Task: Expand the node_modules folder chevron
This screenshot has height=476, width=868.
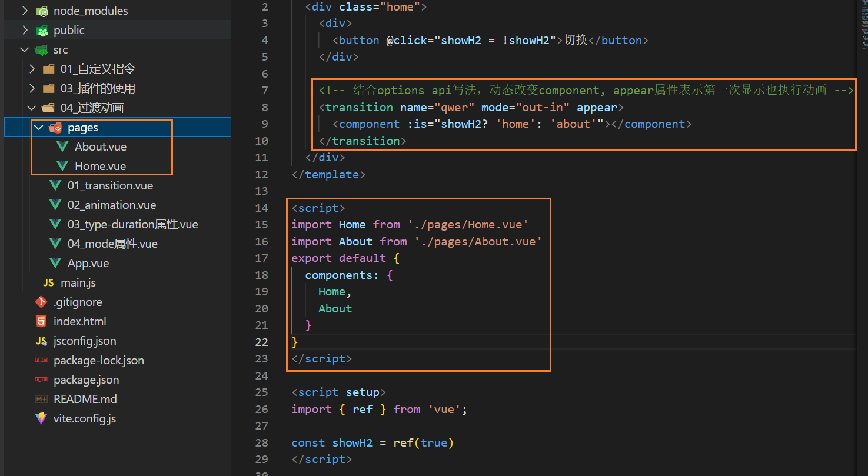Action: 25,11
